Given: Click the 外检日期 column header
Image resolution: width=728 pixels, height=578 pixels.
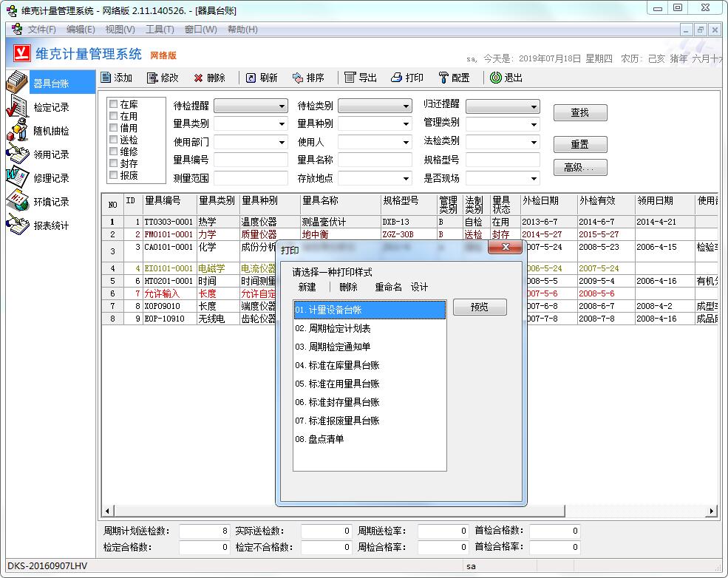Looking at the screenshot, I should pyautogui.click(x=548, y=205).
